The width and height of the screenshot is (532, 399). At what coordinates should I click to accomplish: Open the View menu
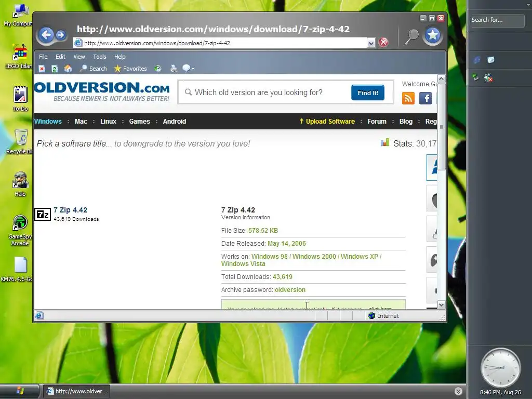[x=79, y=57]
